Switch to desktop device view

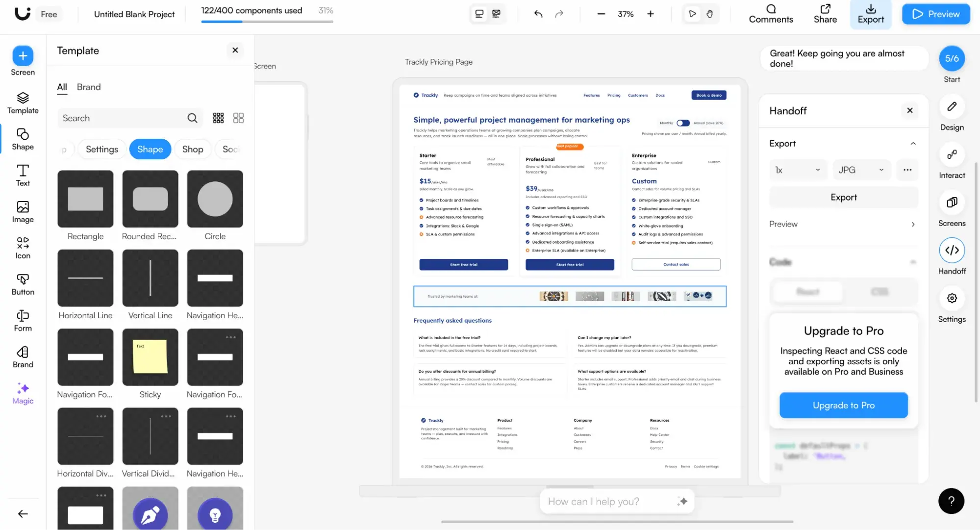479,14
